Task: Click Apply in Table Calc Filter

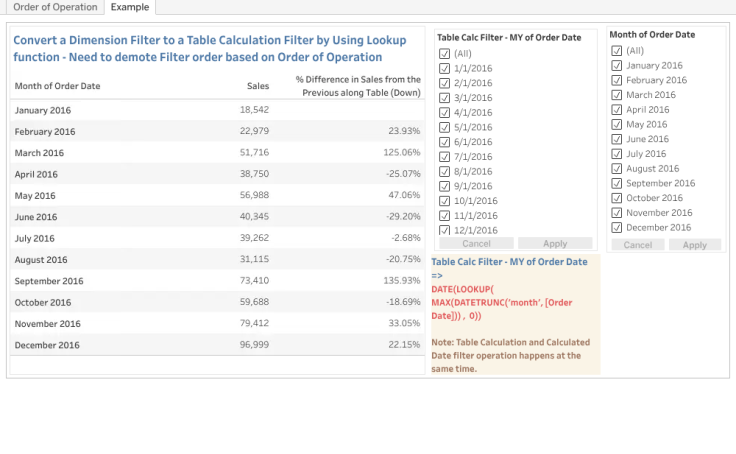Action: click(555, 243)
